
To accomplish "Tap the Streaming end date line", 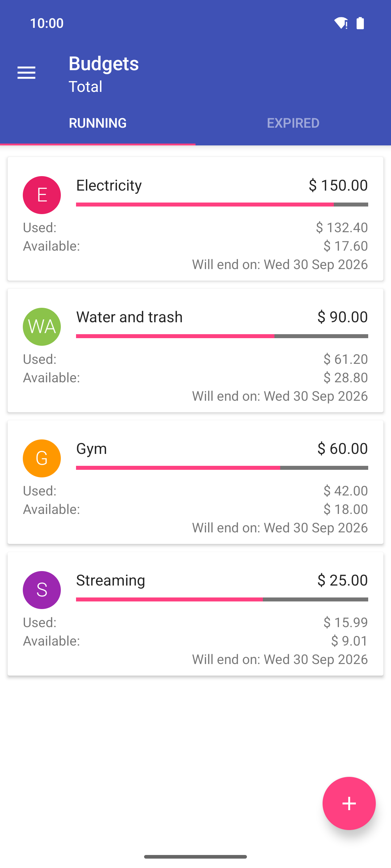I will click(x=280, y=659).
